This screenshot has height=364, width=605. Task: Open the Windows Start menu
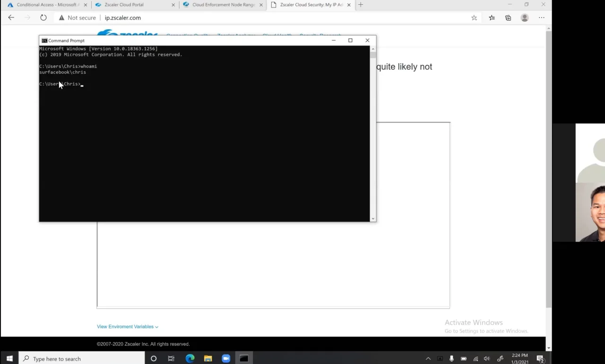coord(9,358)
